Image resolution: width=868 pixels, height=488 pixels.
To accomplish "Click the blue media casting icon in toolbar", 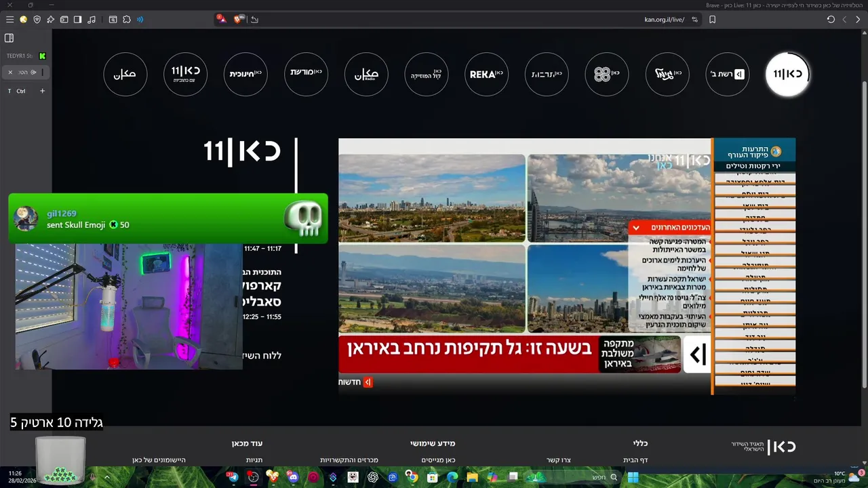I will click(x=140, y=20).
